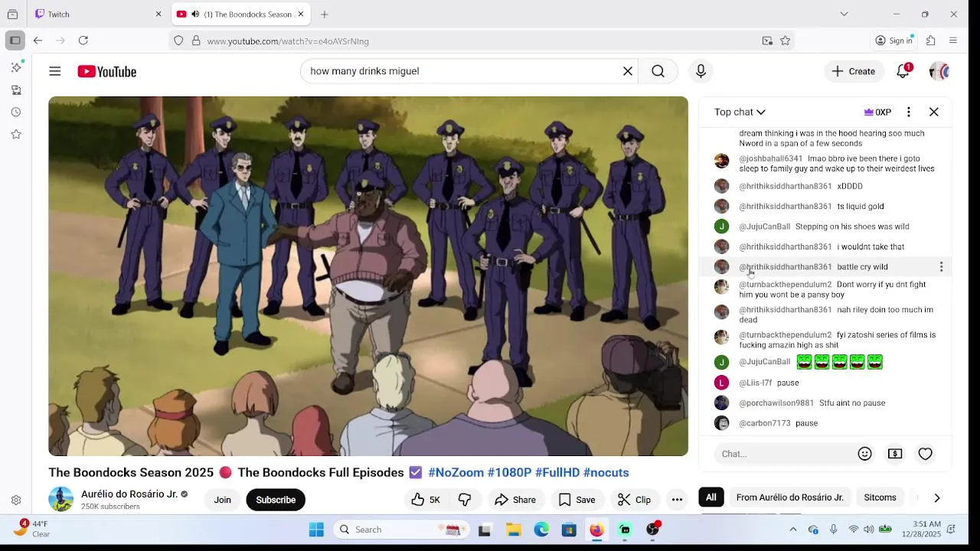Image resolution: width=980 pixels, height=551 pixels.
Task: Bookmark this page with the star
Action: pos(785,41)
